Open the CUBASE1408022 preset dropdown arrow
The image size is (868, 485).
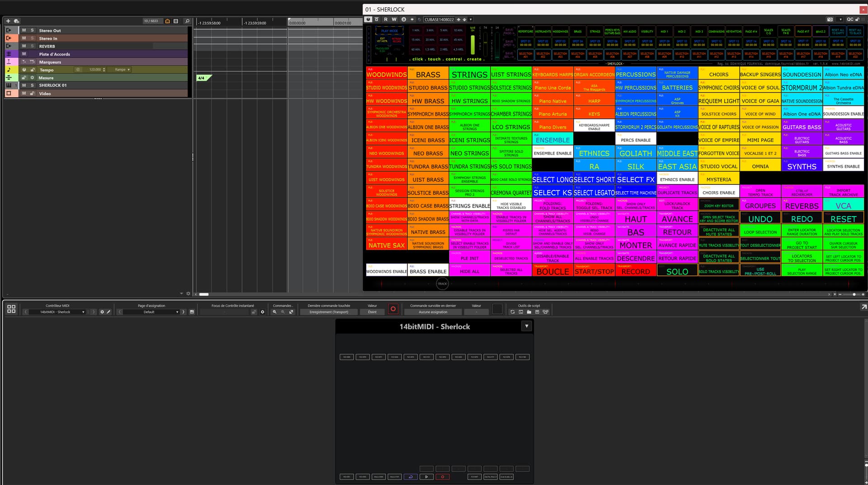(471, 19)
